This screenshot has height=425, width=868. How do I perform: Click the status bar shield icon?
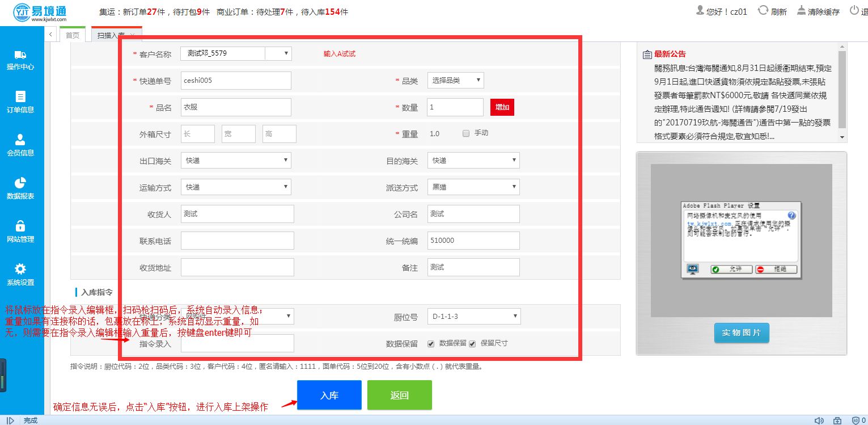click(856, 420)
